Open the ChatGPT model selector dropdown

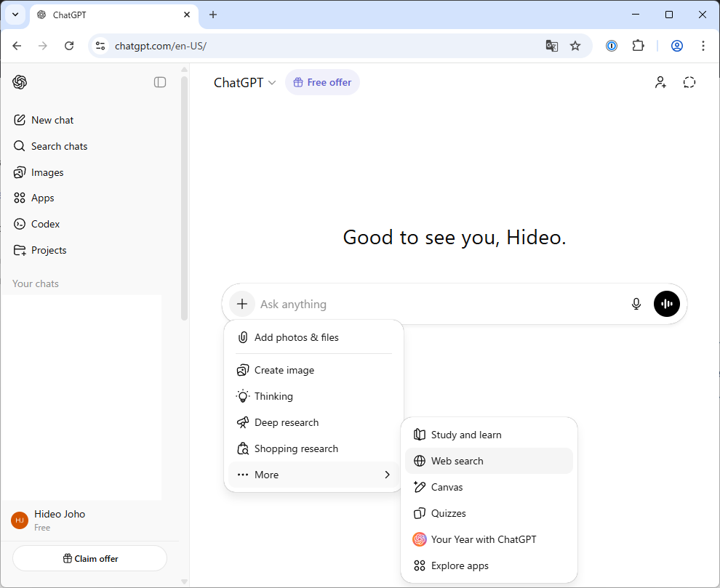(245, 83)
